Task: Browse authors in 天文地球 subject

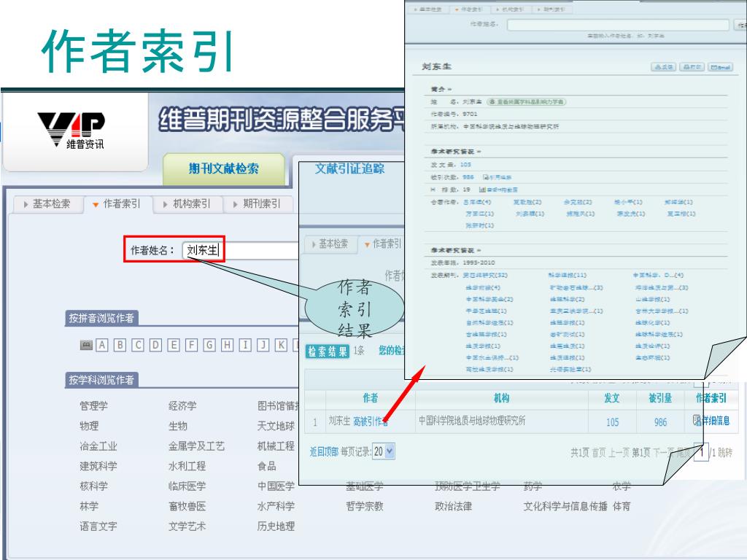Action: coord(276,426)
